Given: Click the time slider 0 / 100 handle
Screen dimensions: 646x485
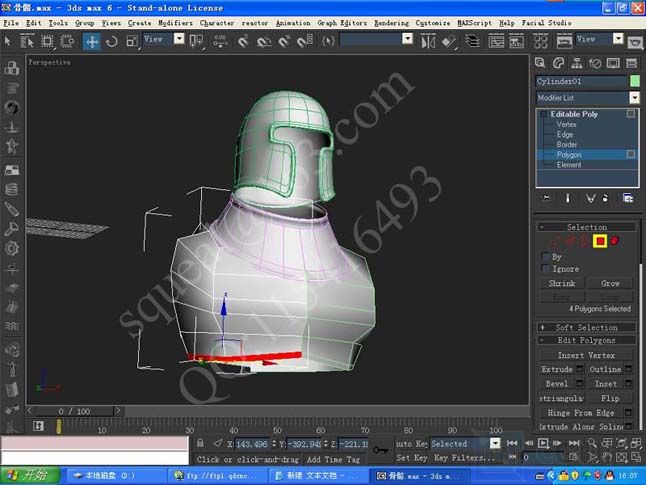Looking at the screenshot, I should [x=74, y=411].
